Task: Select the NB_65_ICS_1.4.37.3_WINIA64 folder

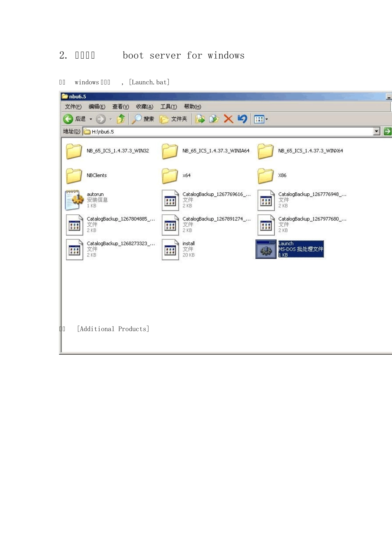Action: click(205, 151)
